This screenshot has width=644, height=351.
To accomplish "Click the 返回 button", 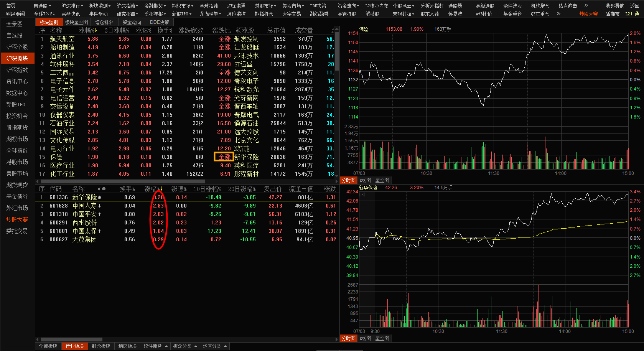I will coord(635,6).
